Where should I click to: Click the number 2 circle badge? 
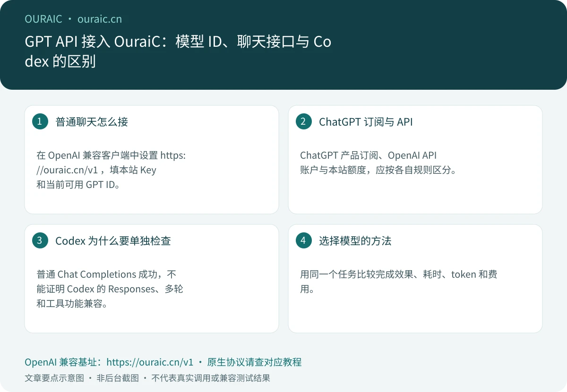pyautogui.click(x=303, y=121)
